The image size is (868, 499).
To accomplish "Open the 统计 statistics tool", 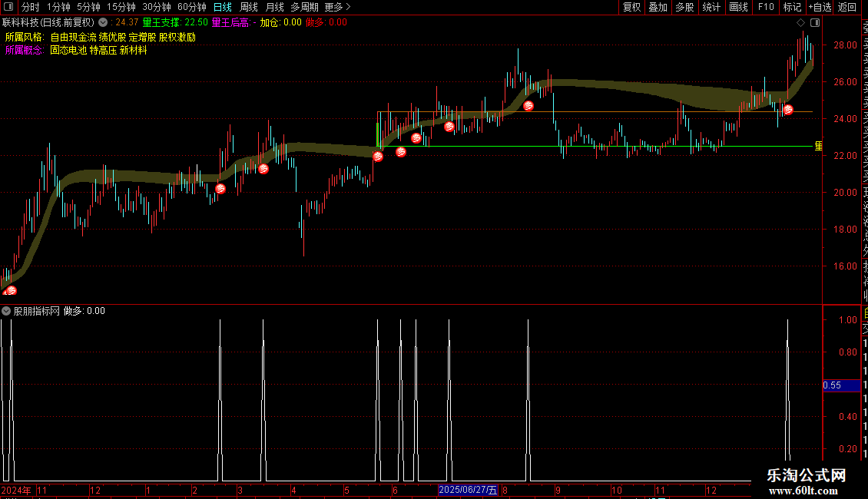I will (x=711, y=7).
